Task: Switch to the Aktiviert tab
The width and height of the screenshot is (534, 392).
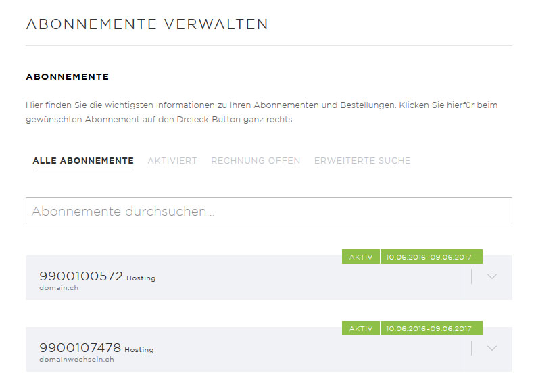Action: 172,161
